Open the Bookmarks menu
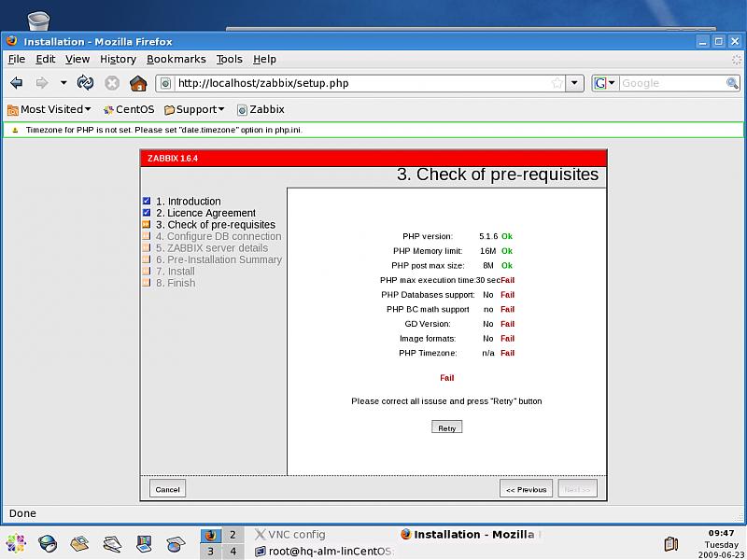This screenshot has width=747, height=560. coord(176,59)
